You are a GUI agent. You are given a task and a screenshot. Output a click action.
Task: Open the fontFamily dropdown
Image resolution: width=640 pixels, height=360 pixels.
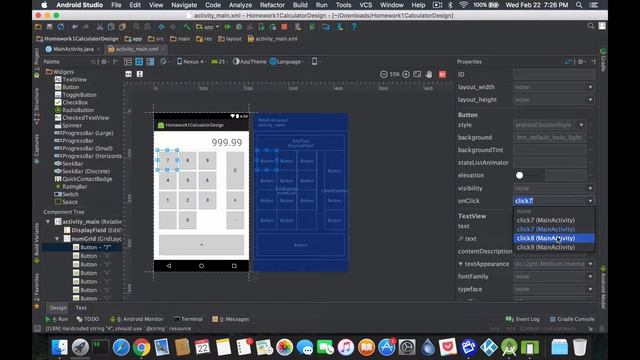click(x=590, y=276)
